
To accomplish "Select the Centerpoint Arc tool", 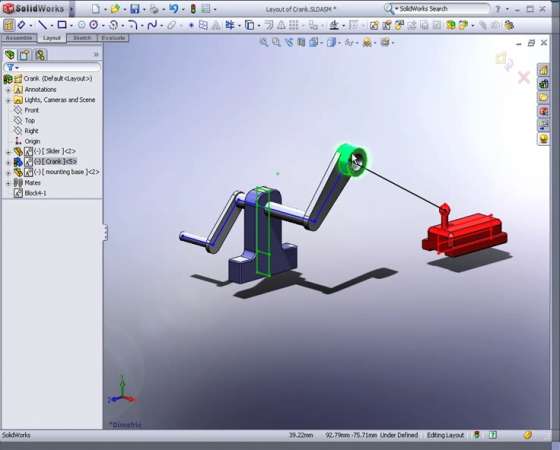I will click(x=114, y=25).
